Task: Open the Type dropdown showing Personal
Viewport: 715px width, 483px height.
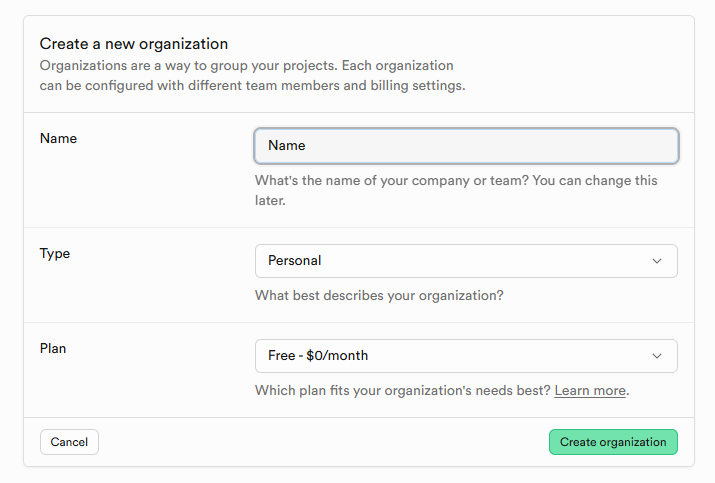Action: click(x=466, y=261)
